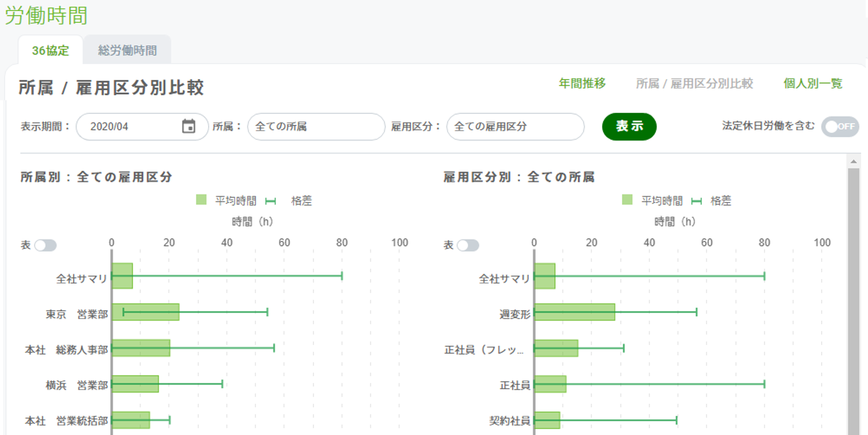Toggle 平均時間 legend swatch in 所属別 chart
This screenshot has height=435, width=868.
point(201,199)
